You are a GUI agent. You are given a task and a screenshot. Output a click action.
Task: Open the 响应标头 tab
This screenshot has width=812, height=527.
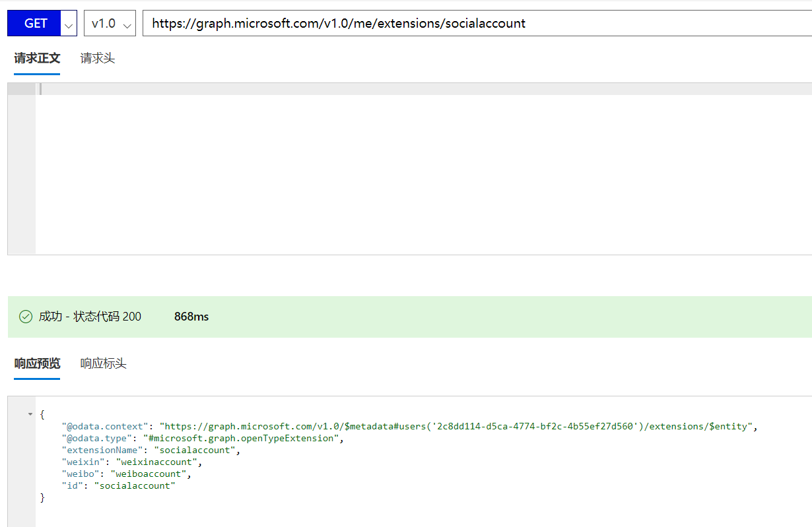[x=104, y=363]
